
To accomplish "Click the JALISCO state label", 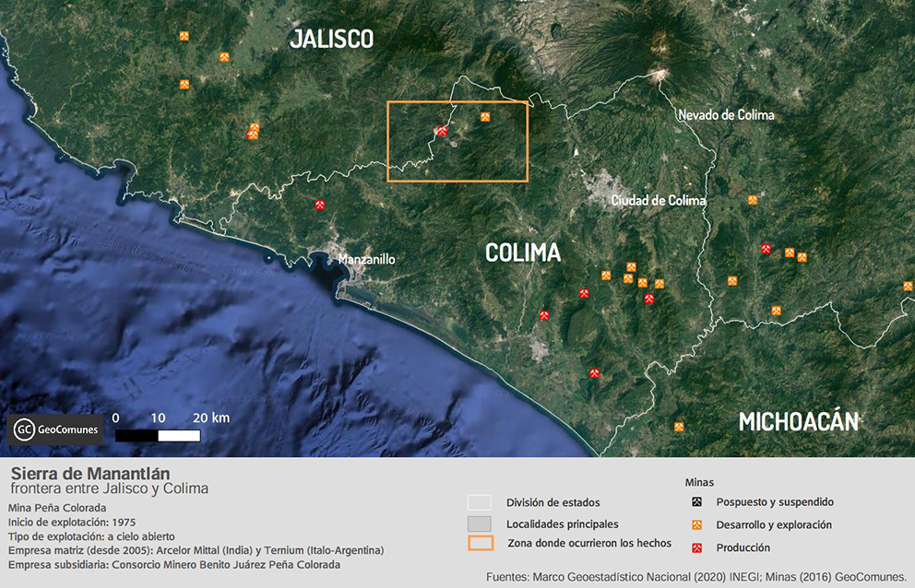I will tap(331, 39).
